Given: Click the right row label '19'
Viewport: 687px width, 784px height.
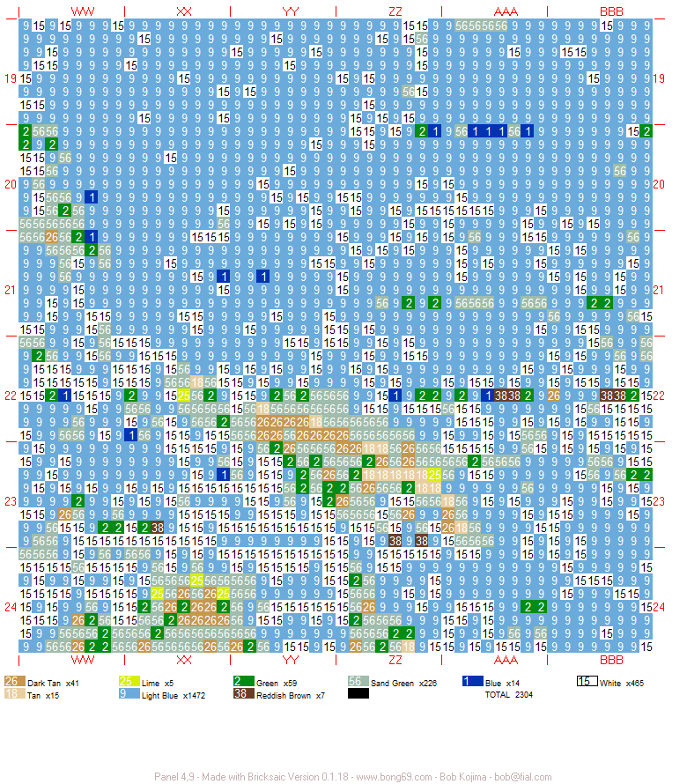Looking at the screenshot, I should click(659, 78).
